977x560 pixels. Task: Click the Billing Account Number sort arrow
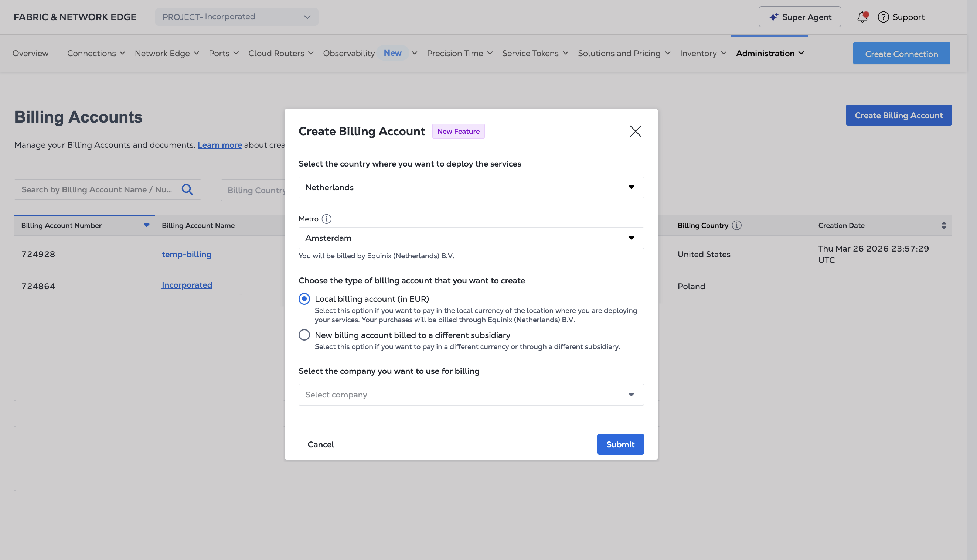[147, 225]
